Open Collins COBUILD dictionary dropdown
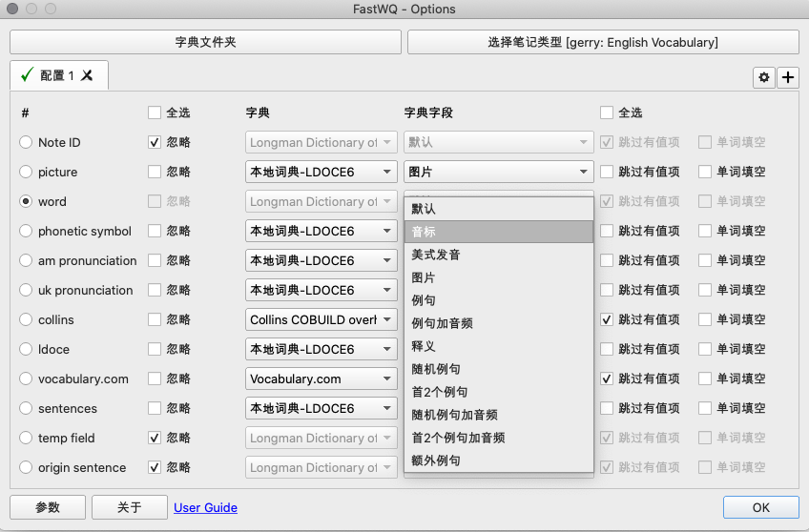 tap(321, 319)
